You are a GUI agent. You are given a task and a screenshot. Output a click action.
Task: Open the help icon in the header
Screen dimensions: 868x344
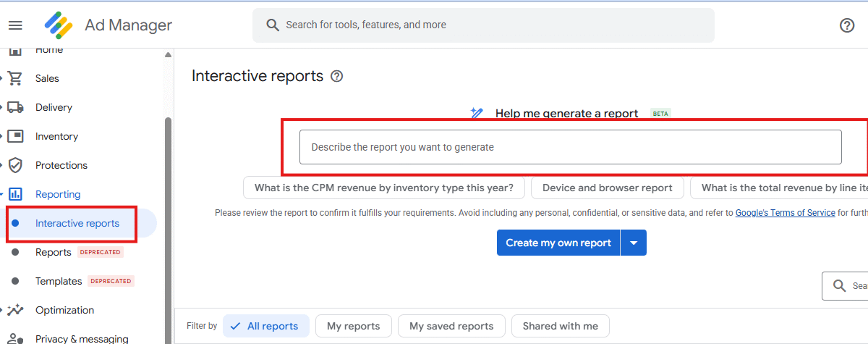point(847,25)
